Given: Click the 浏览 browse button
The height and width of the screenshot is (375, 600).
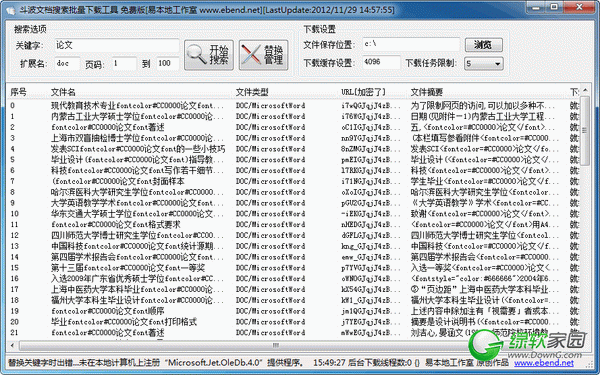Looking at the screenshot, I should [x=484, y=45].
